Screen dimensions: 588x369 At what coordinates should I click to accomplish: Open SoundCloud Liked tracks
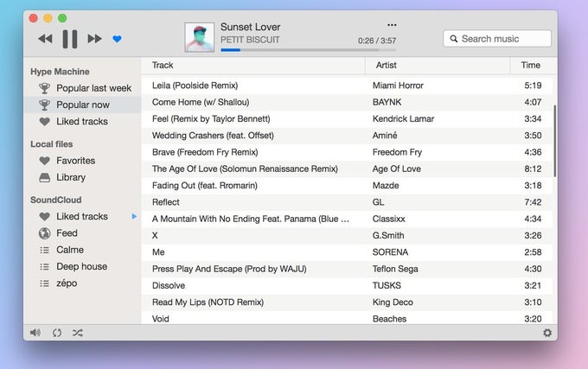(82, 217)
